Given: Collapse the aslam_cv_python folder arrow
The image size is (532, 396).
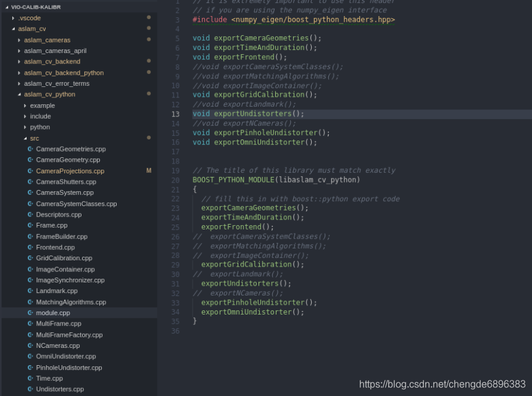Looking at the screenshot, I should coord(19,94).
